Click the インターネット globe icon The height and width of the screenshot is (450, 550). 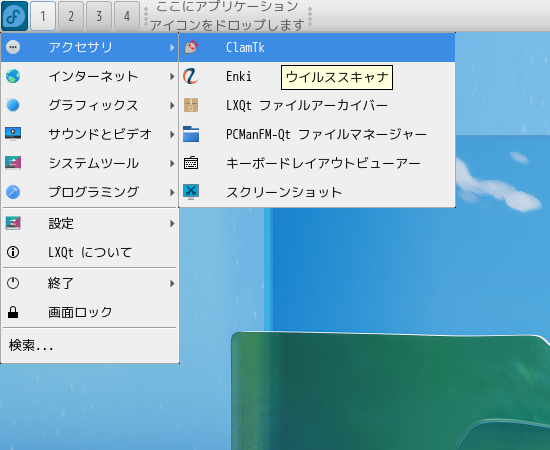click(x=13, y=76)
